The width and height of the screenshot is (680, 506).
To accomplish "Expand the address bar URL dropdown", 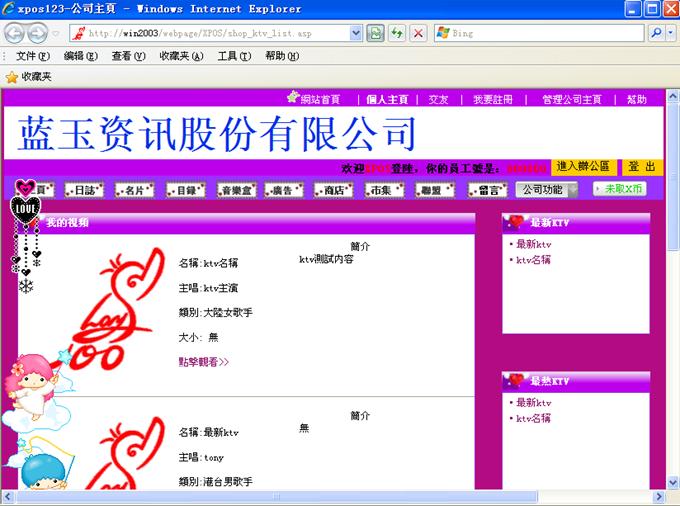I will point(356,33).
